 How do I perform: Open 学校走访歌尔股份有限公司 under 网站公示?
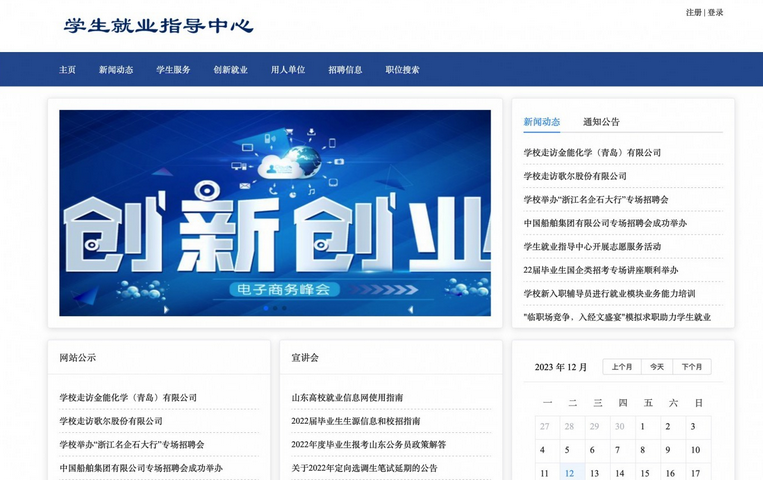tap(110, 421)
